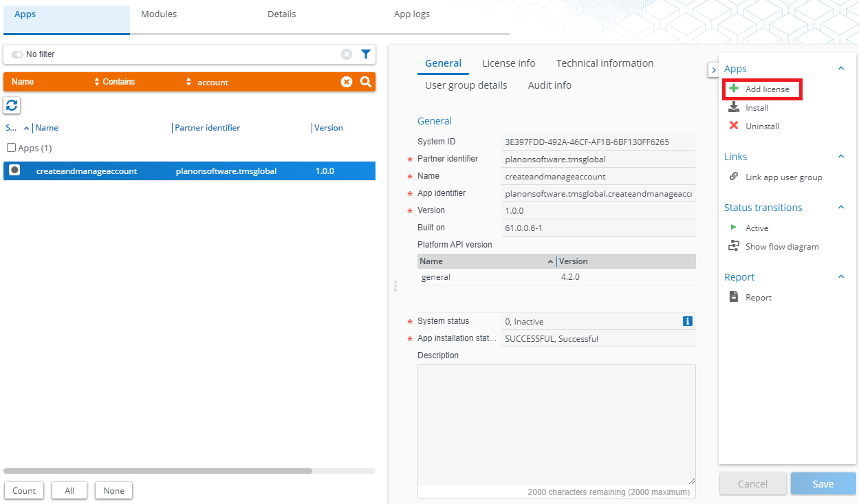This screenshot has width=859, height=504.
Task: Click the Link app user group chain icon
Action: (x=734, y=177)
